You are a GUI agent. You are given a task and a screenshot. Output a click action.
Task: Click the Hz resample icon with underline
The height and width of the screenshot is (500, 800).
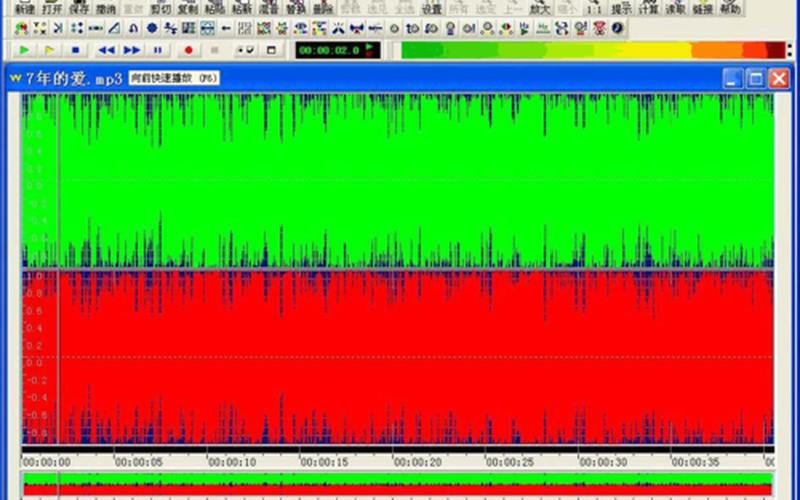[x=543, y=28]
